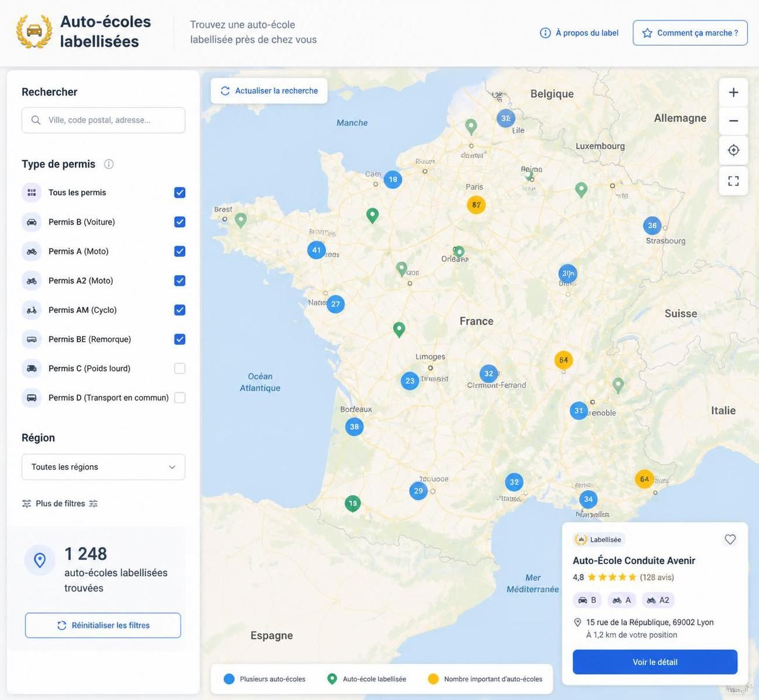
Task: Click the Paris cluster marker 87
Action: (476, 205)
